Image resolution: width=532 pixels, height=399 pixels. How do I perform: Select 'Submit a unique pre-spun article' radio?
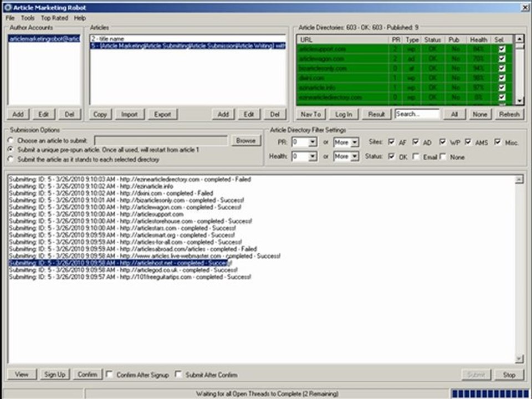11,149
